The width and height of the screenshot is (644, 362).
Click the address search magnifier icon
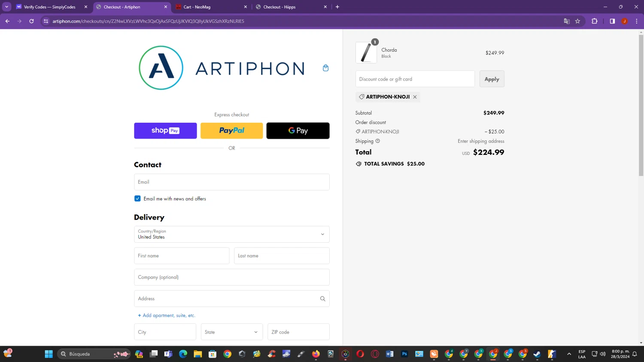[x=322, y=299]
